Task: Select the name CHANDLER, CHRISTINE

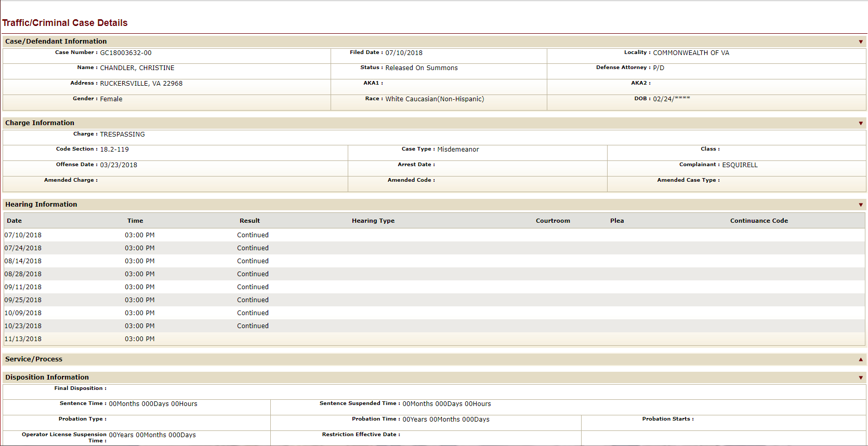Action: click(137, 68)
